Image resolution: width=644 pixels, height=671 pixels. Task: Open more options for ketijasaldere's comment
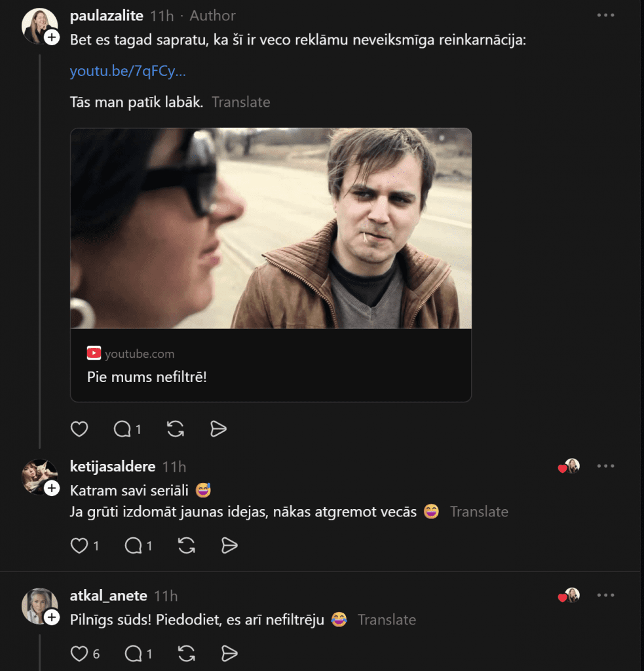(605, 467)
